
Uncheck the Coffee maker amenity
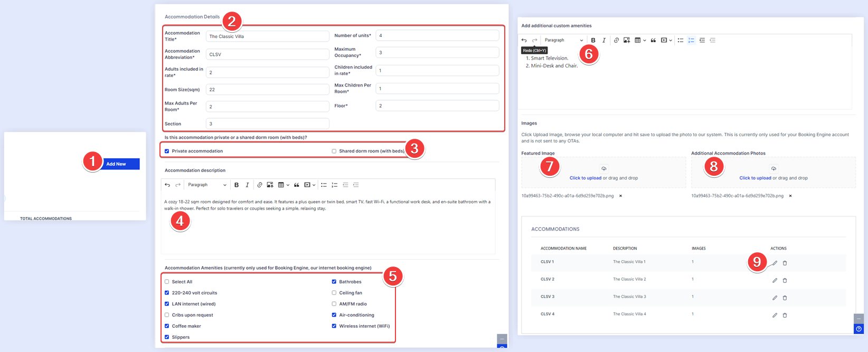point(167,326)
